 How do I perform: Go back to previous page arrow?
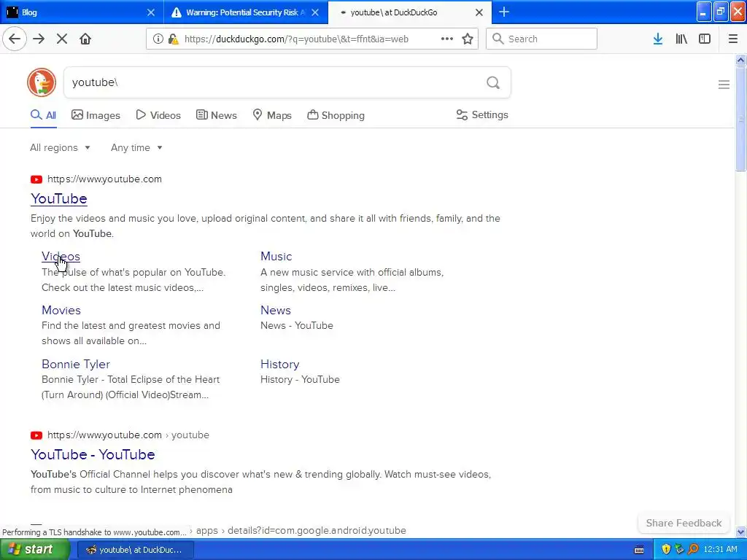point(15,39)
